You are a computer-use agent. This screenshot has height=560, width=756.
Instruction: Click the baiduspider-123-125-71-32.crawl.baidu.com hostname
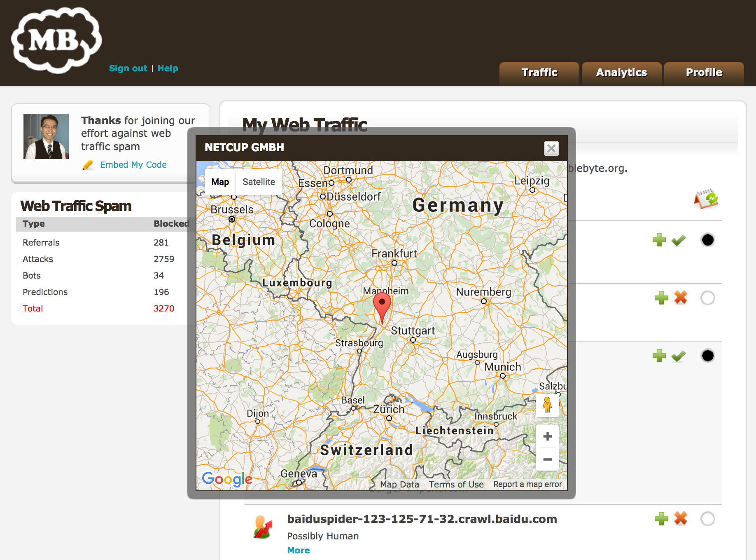[x=422, y=519]
